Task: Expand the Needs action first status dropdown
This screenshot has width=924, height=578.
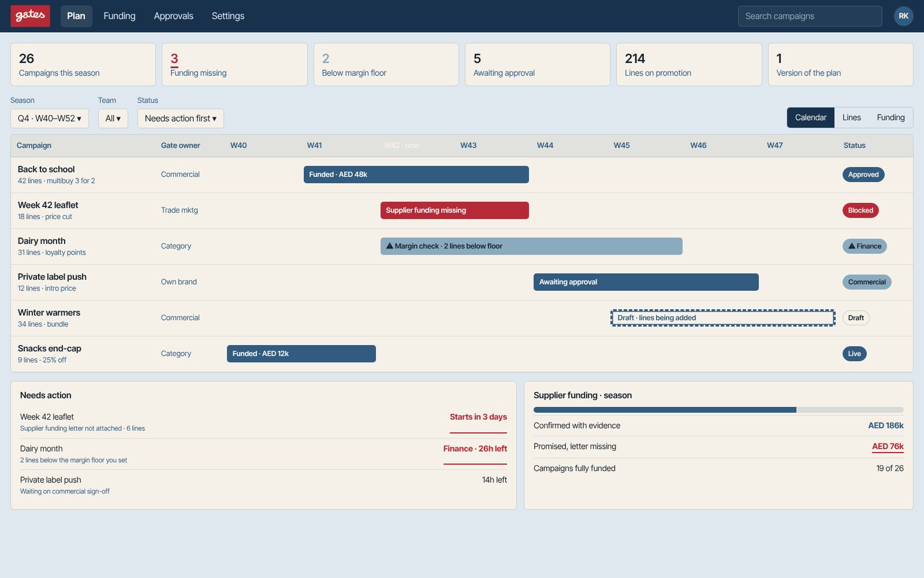Action: click(181, 118)
